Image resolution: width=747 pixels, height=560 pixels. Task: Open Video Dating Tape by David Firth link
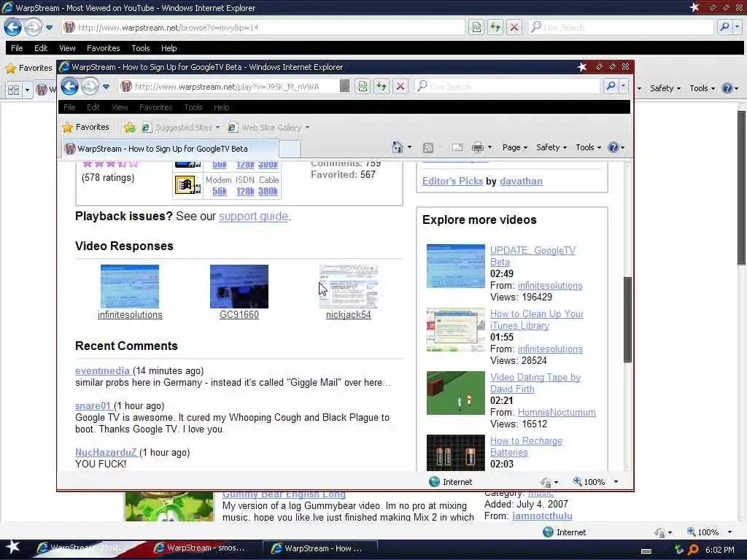click(x=535, y=383)
